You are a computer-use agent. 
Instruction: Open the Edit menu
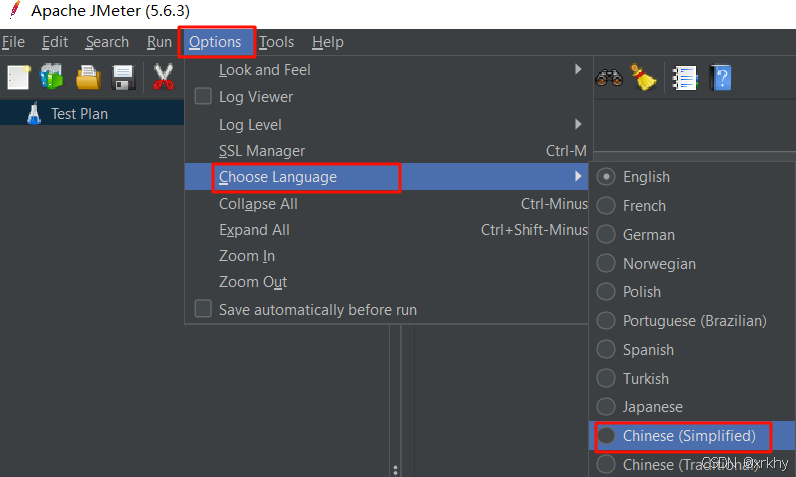(55, 42)
